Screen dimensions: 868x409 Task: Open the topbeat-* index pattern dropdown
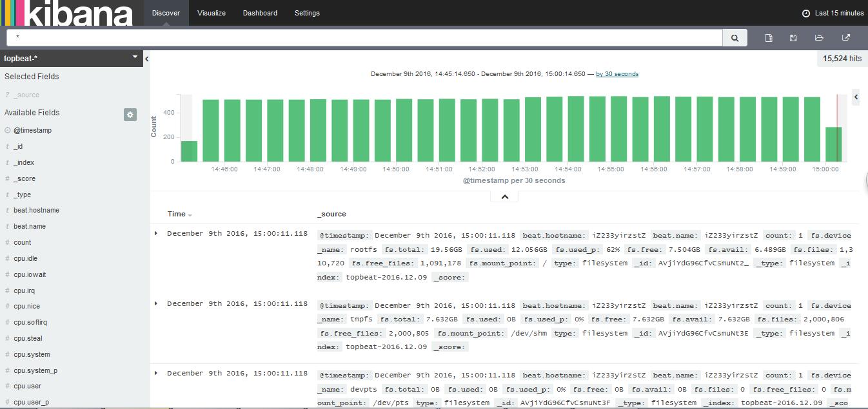pos(71,58)
